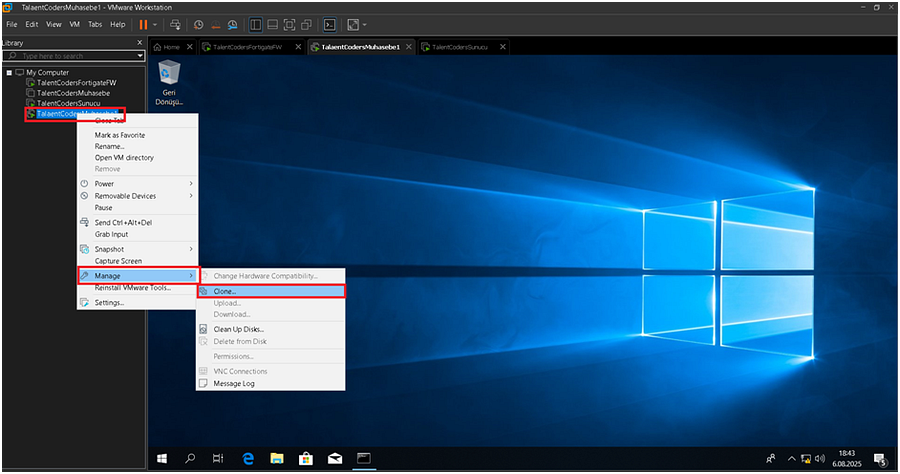This screenshot has height=474, width=900.
Task: Revert to snapshot using the toolbar icon
Action: click(x=216, y=25)
